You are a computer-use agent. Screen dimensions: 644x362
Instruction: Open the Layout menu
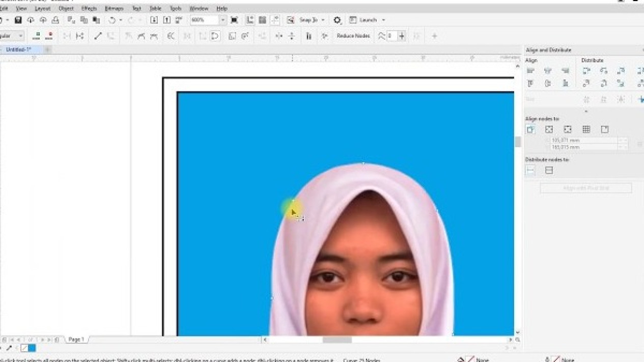[42, 9]
